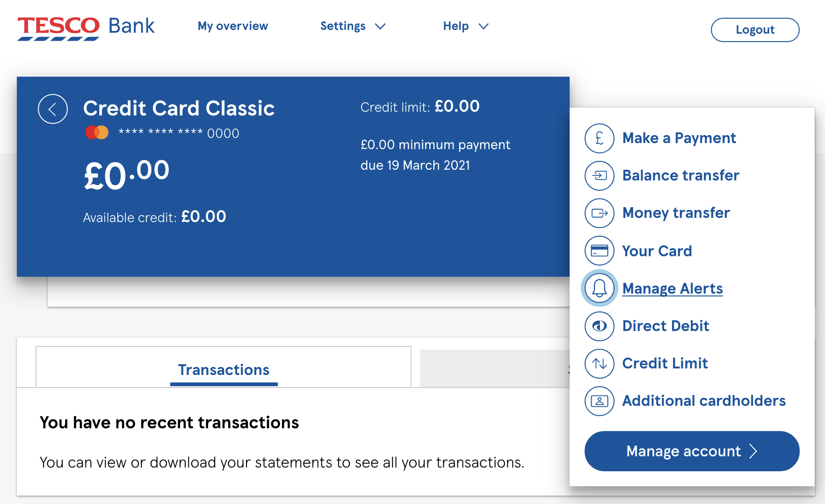Click the Balance transfer arrow icon

(599, 176)
